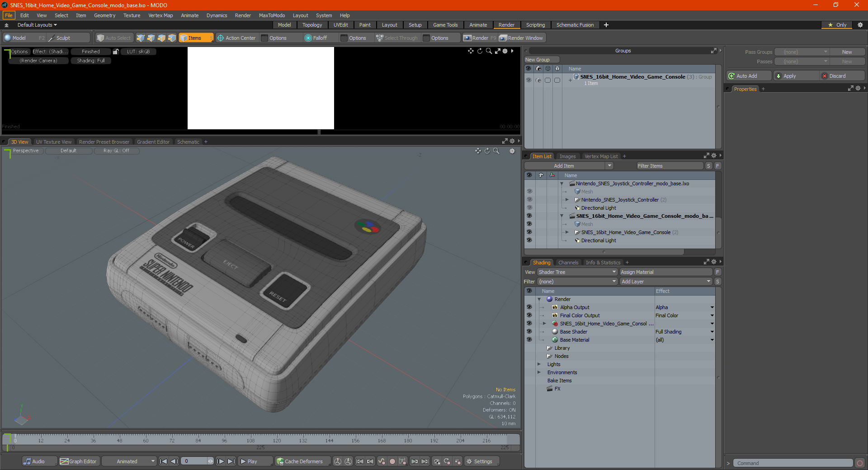Click the New Group button
The image size is (868, 470).
coord(542,60)
